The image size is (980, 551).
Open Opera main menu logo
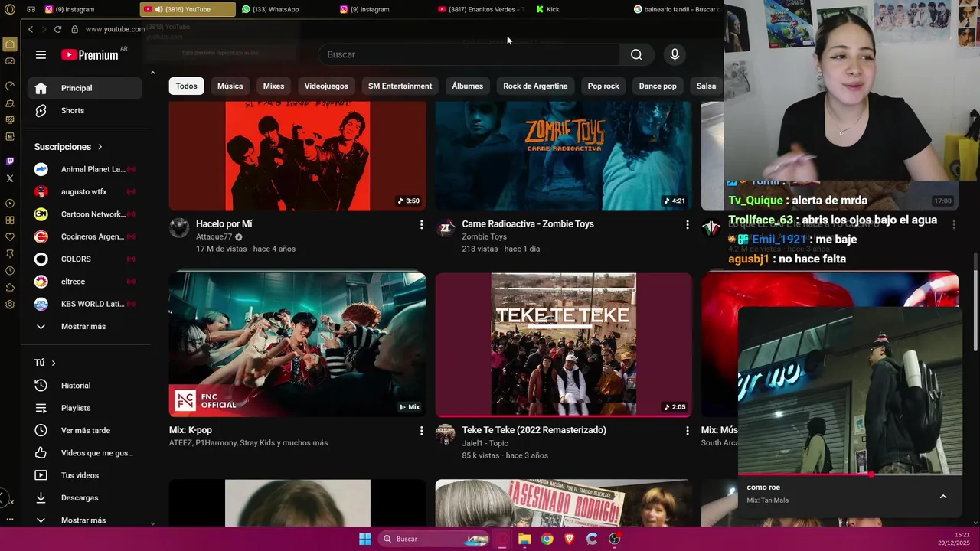click(10, 9)
